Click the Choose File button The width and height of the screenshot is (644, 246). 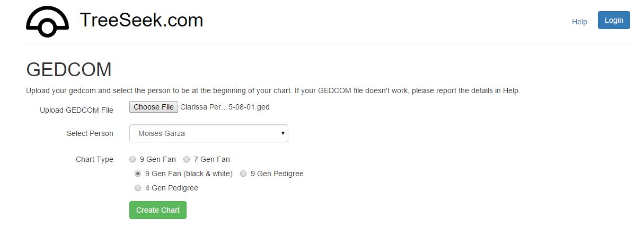tap(153, 107)
